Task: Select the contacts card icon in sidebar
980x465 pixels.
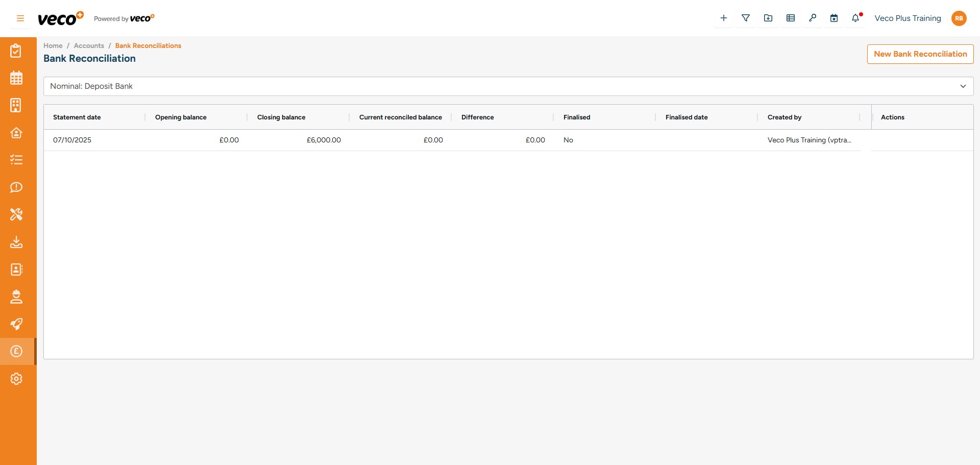Action: (x=16, y=270)
